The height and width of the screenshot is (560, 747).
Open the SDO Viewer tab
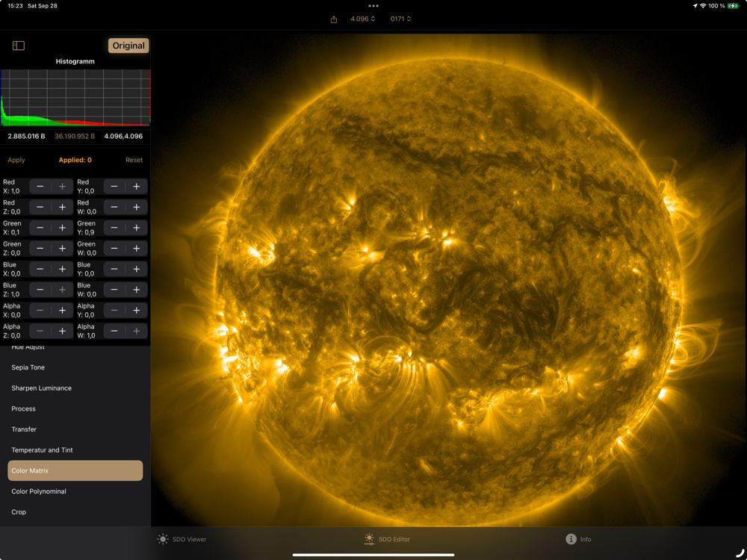(x=182, y=539)
